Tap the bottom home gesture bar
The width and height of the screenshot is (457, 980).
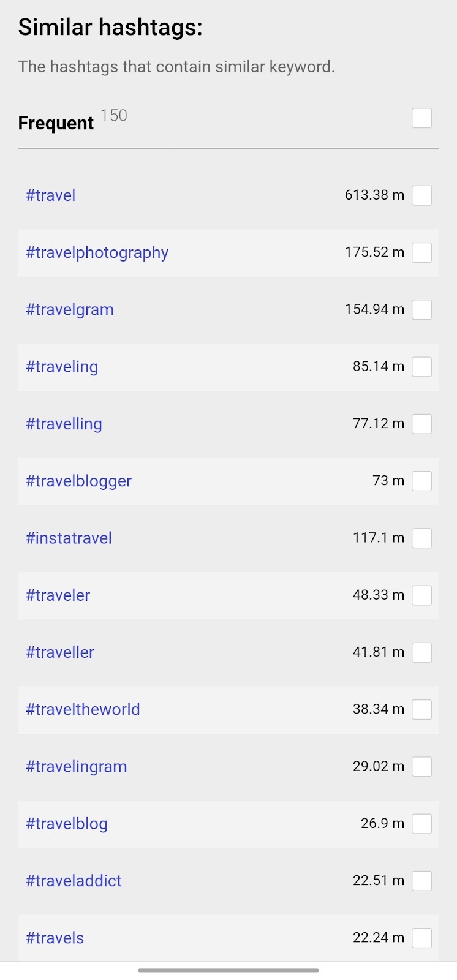228,970
